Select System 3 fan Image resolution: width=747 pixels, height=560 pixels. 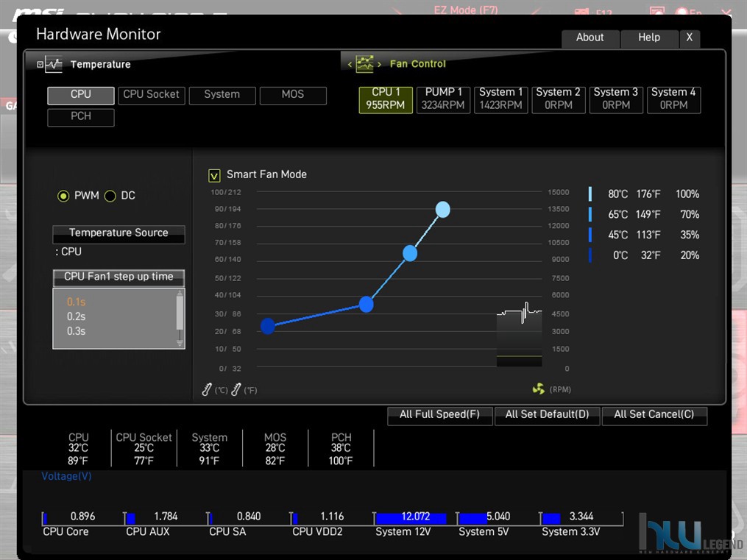[616, 99]
